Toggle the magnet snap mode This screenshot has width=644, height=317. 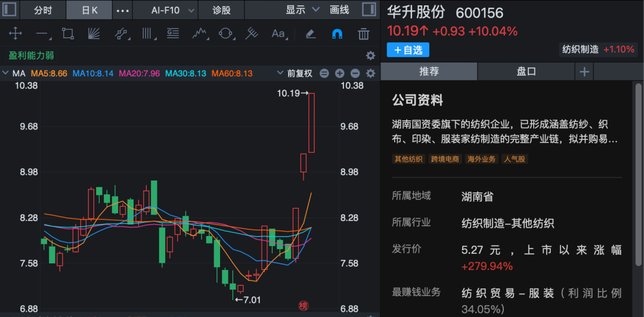coord(337,33)
